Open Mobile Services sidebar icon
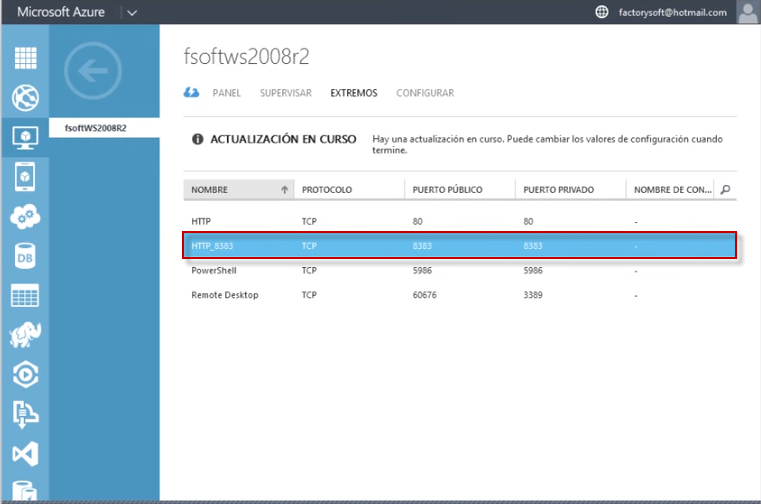The image size is (761, 504). 24,177
